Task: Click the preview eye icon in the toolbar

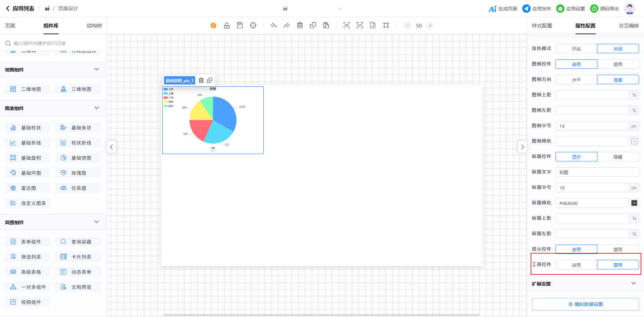Action: coord(346,25)
